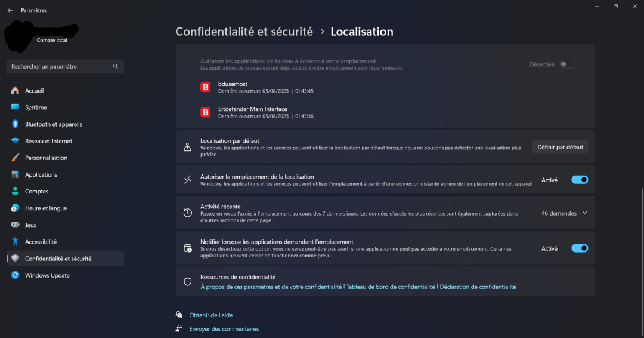
Task: Click the Windows Update icon
Action: click(15, 275)
